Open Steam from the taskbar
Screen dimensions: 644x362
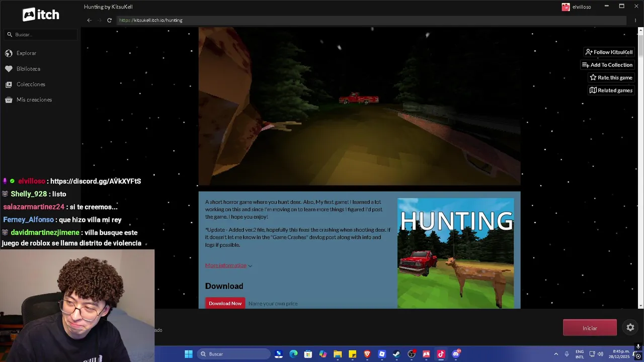click(396, 354)
